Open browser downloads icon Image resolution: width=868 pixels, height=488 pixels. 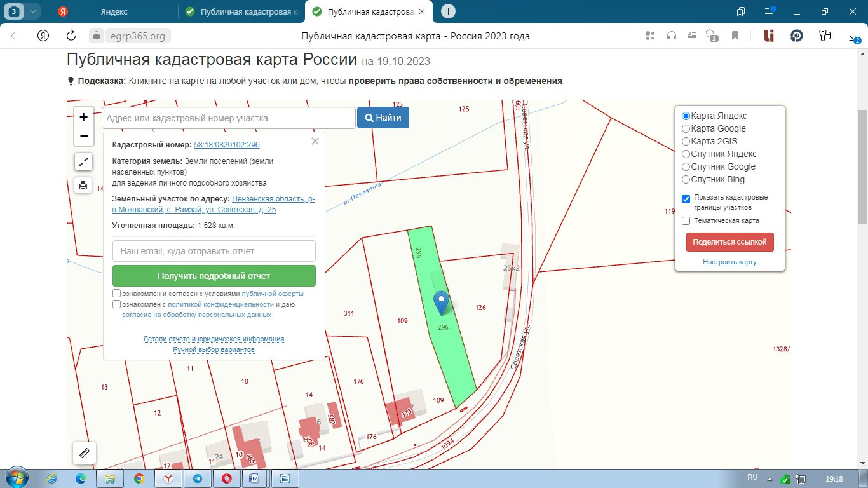coord(854,36)
